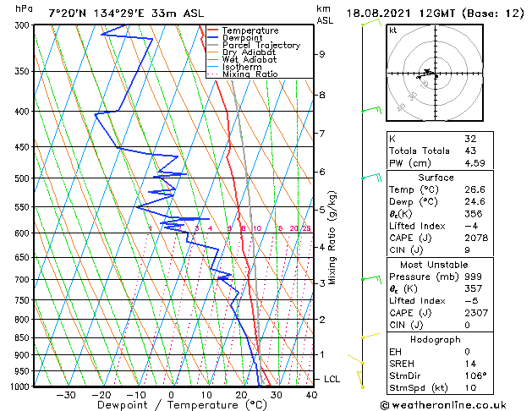This screenshot has height=411, width=532.
Task: Click the vertical 'Mixing Ratio (g/kg)' axis title
Action: coord(332,238)
